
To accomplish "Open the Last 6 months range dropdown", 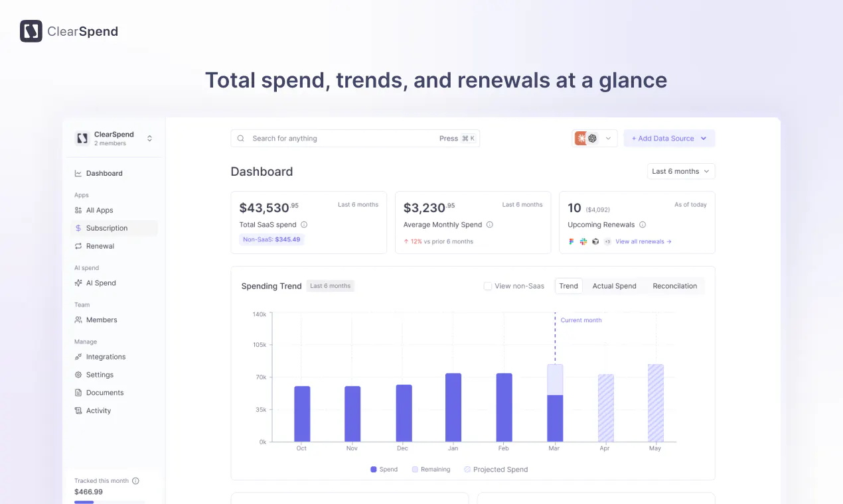I will (x=681, y=171).
